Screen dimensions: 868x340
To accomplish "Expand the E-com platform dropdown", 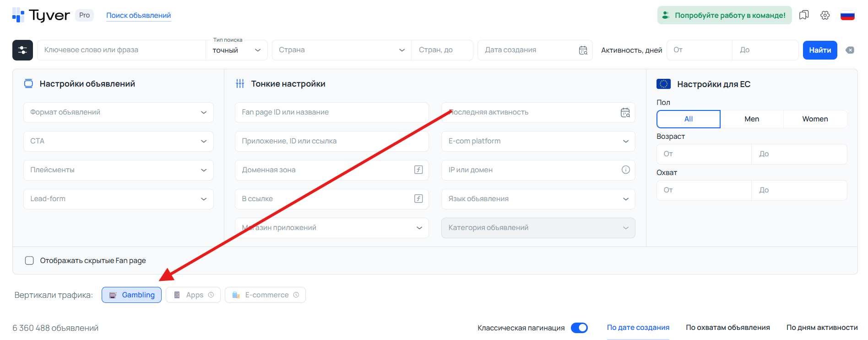I will pyautogui.click(x=538, y=142).
